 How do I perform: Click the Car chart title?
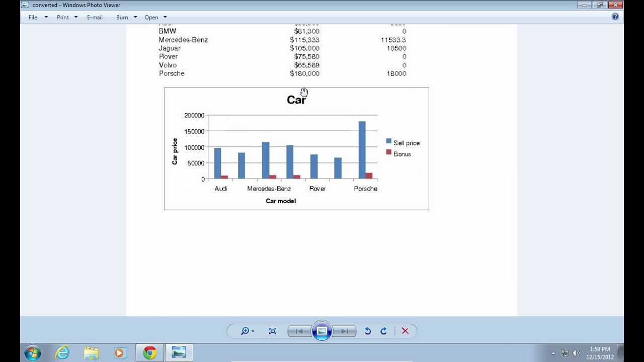[296, 100]
